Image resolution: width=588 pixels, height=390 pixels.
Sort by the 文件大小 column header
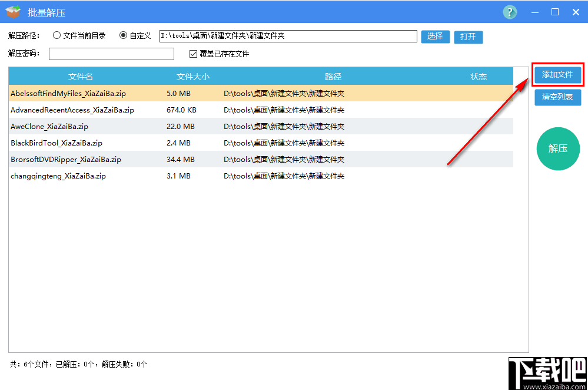193,77
